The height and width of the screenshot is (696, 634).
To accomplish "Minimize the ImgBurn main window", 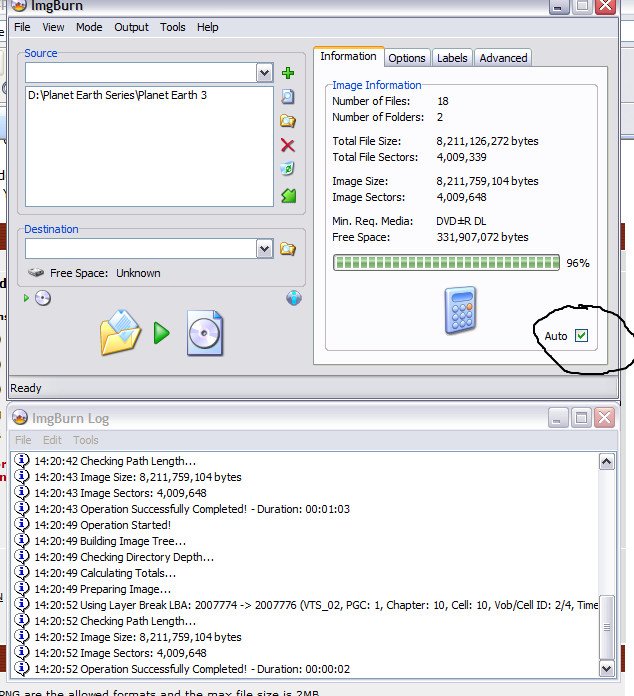I will 559,6.
